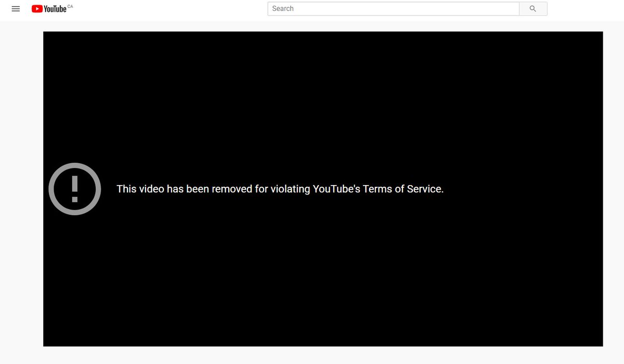Open the hamburger guide menu
The height and width of the screenshot is (364, 624).
tap(16, 9)
